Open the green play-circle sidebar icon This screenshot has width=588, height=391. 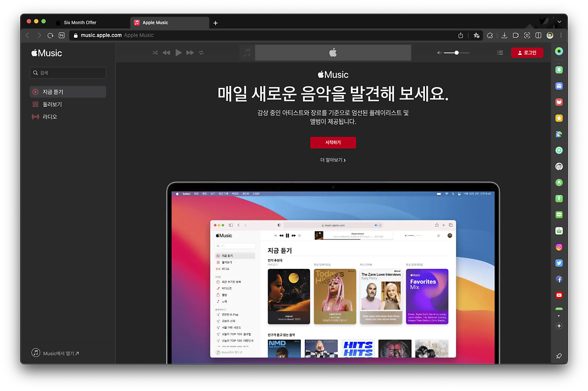coord(559,150)
